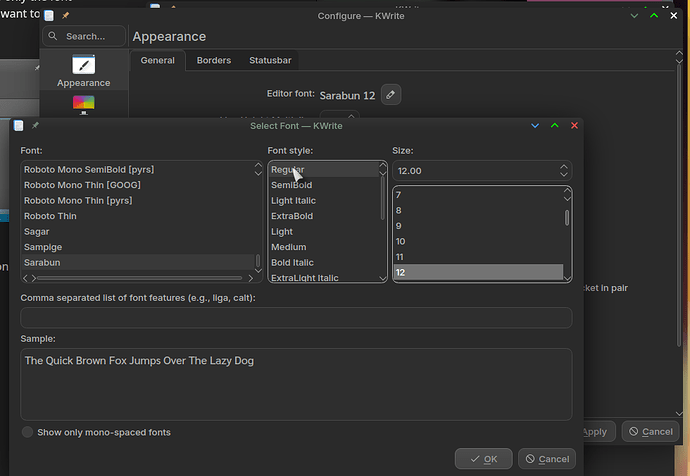Click the pin icon in Select Font titlebar

pyautogui.click(x=35, y=125)
